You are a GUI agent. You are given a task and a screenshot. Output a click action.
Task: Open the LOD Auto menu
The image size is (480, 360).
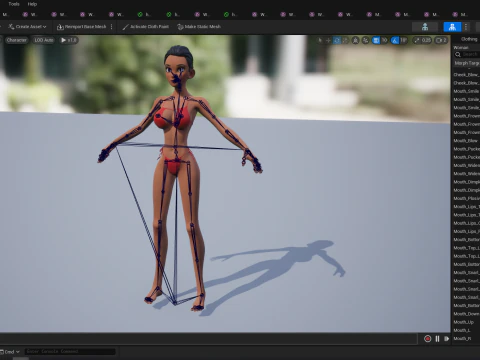(44, 40)
